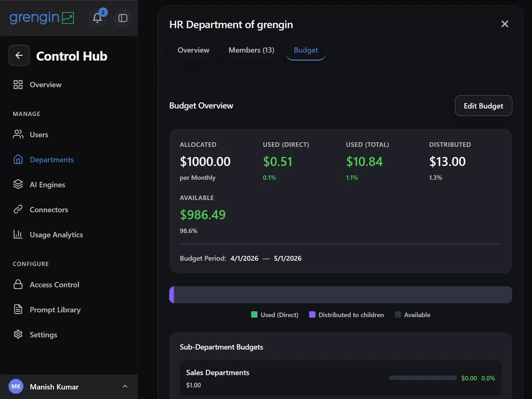The image size is (532, 399).
Task: Click the $986.49 available value
Action: [x=202, y=215]
